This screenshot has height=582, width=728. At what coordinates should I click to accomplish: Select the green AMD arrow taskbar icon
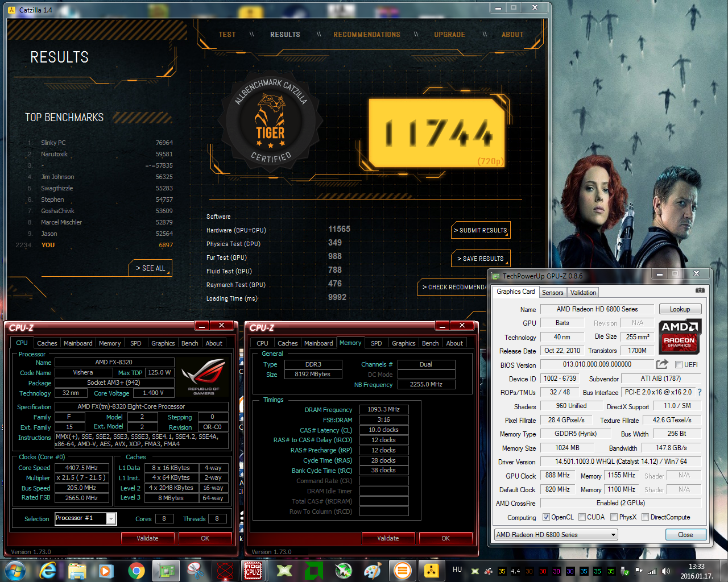coord(313,570)
